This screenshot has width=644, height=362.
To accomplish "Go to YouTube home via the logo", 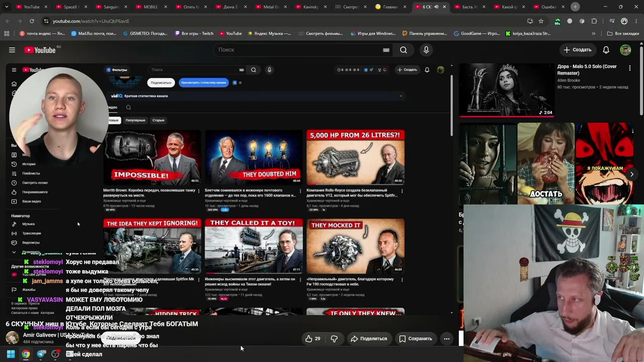I will [40, 50].
